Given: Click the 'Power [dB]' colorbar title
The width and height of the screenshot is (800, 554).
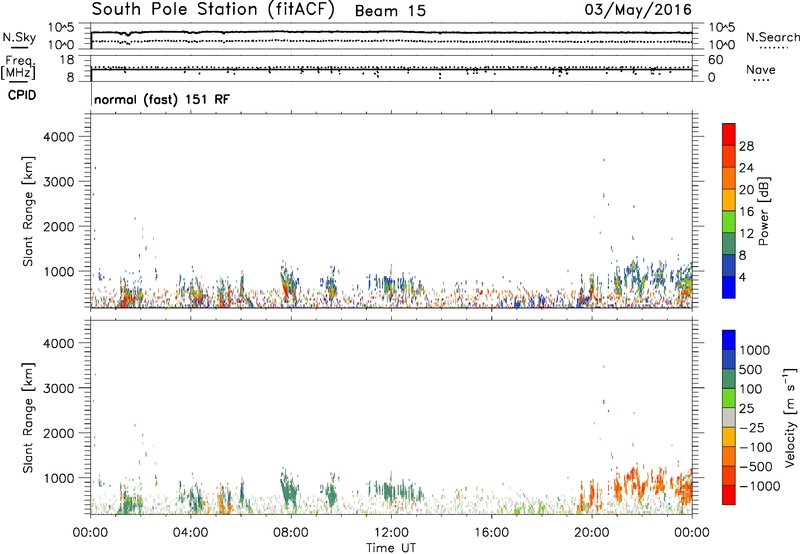Looking at the screenshot, I should click(763, 211).
